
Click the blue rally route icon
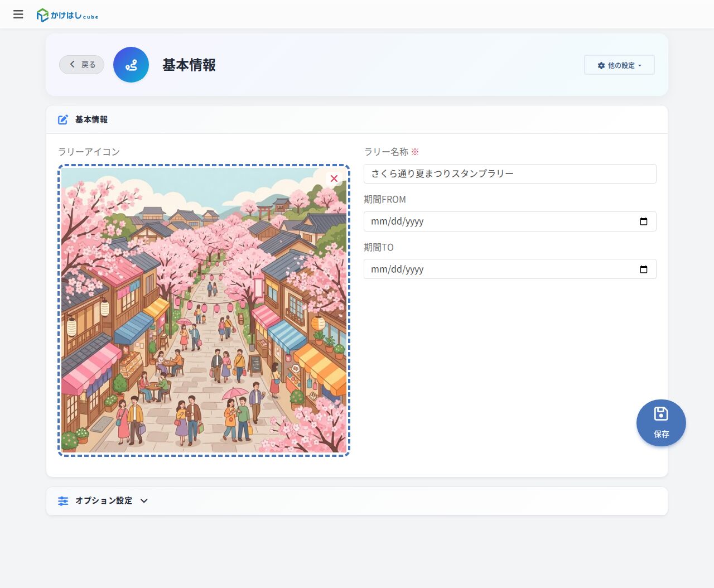click(x=131, y=65)
